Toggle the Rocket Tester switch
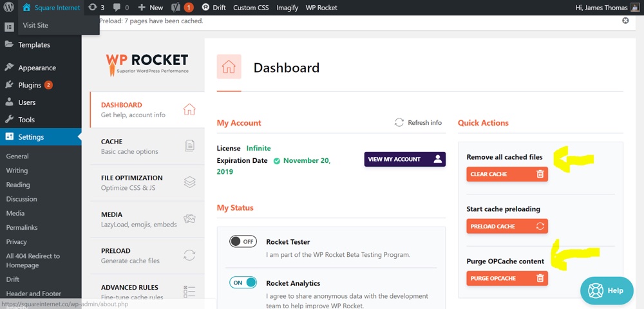This screenshot has height=309, width=644. [243, 241]
